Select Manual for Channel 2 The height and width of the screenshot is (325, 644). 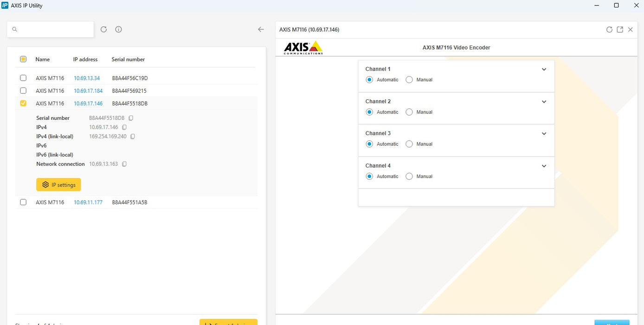click(x=409, y=112)
